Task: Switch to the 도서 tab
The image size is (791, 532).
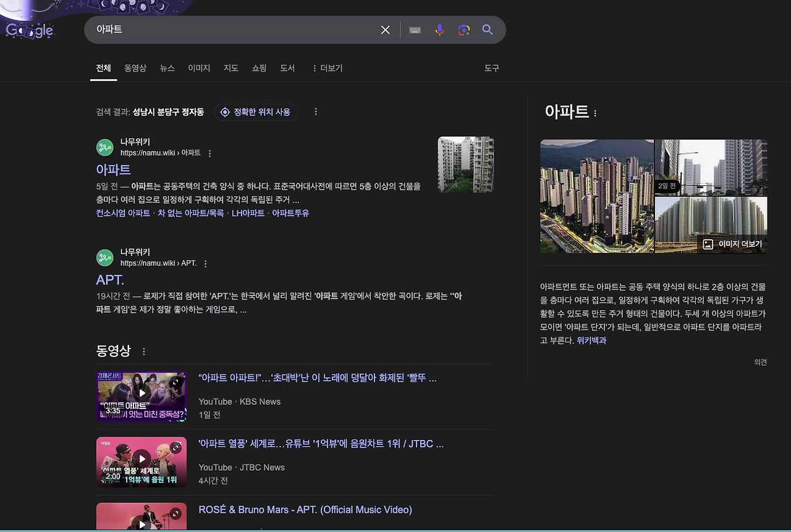Action: pos(287,68)
